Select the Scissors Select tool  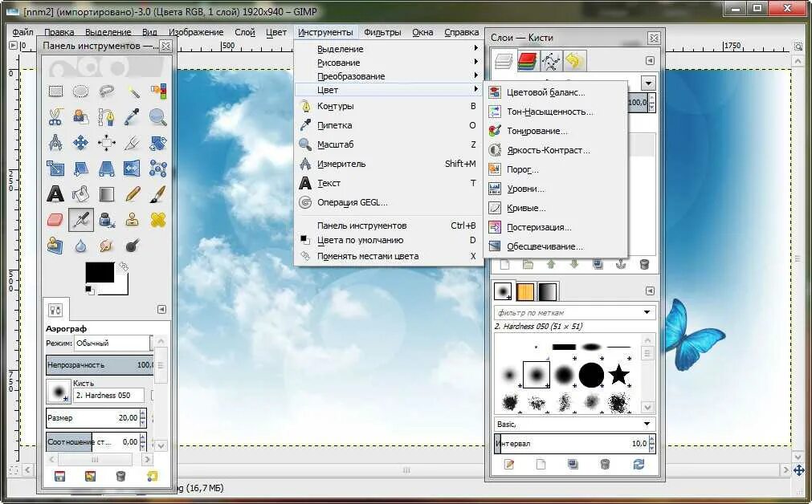[x=55, y=117]
